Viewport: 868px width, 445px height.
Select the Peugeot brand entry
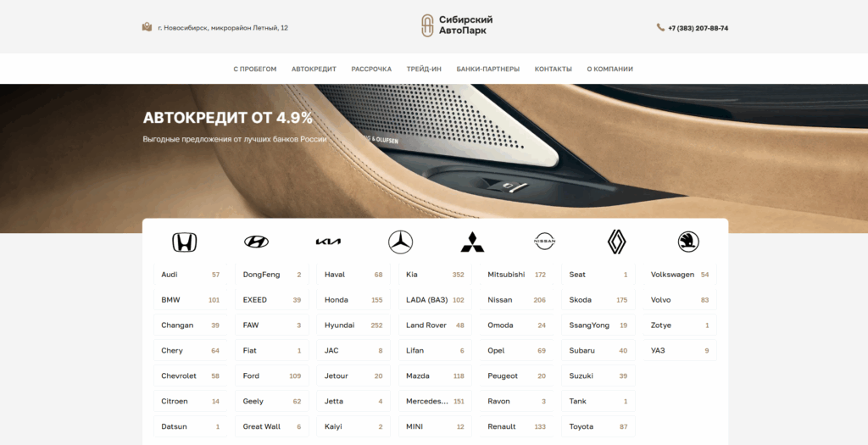coord(516,375)
